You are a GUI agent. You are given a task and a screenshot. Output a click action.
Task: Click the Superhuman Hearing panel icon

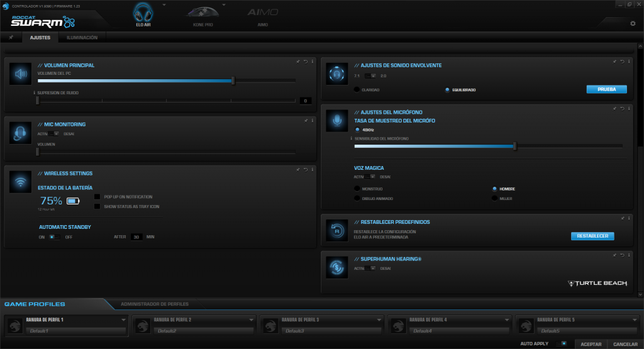(337, 268)
